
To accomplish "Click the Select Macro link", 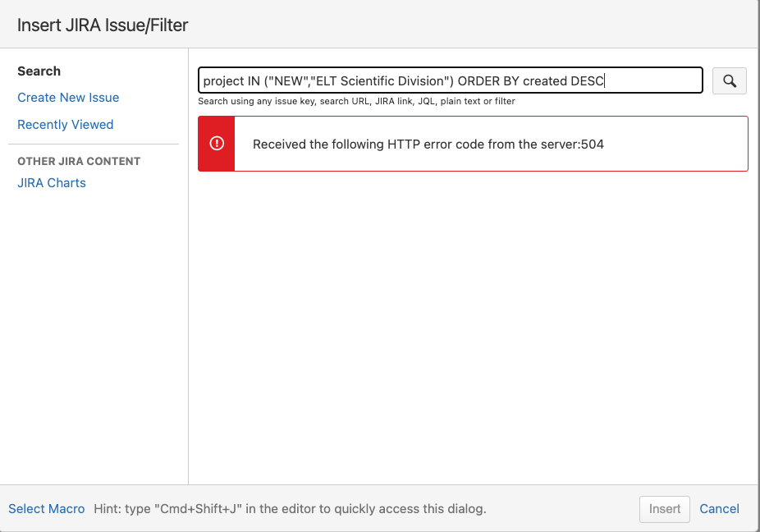I will (x=47, y=509).
